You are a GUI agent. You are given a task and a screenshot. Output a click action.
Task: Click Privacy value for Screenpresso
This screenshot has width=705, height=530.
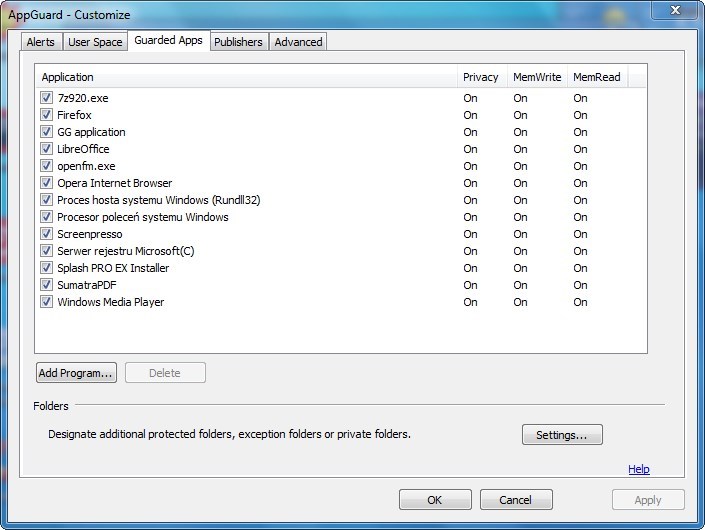pos(470,234)
